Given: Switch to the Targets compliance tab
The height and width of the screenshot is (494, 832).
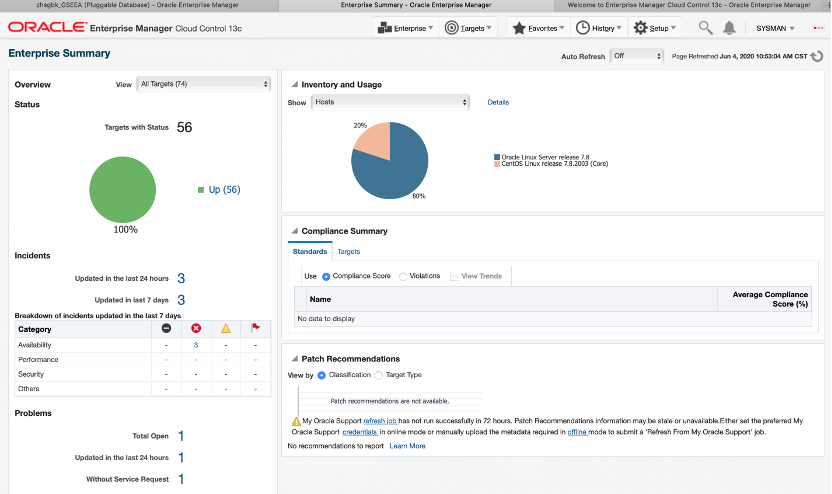Looking at the screenshot, I should tap(349, 252).
